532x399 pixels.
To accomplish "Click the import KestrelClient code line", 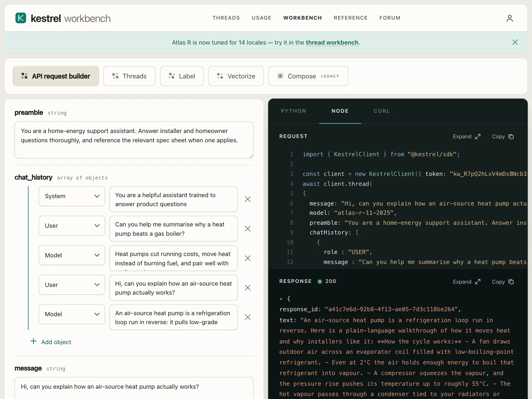I will click(x=381, y=154).
